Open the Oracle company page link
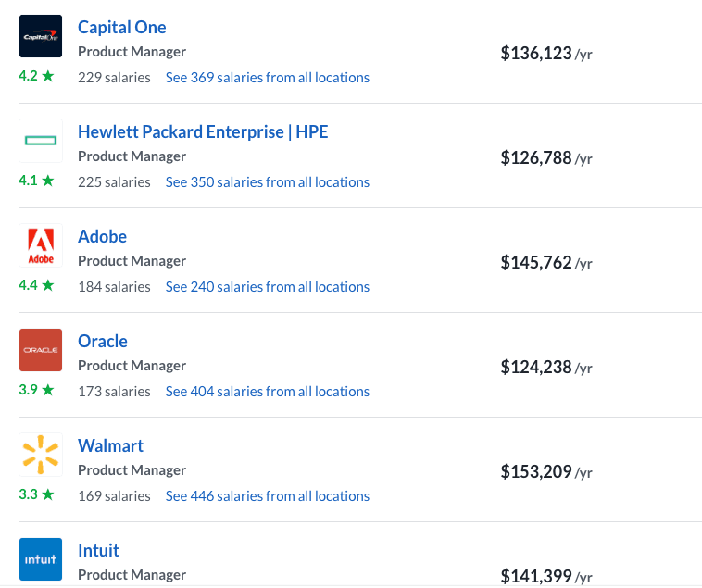 (x=103, y=342)
